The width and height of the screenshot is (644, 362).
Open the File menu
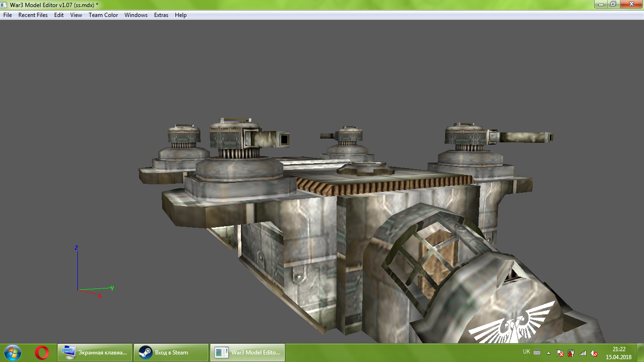pyautogui.click(x=8, y=15)
